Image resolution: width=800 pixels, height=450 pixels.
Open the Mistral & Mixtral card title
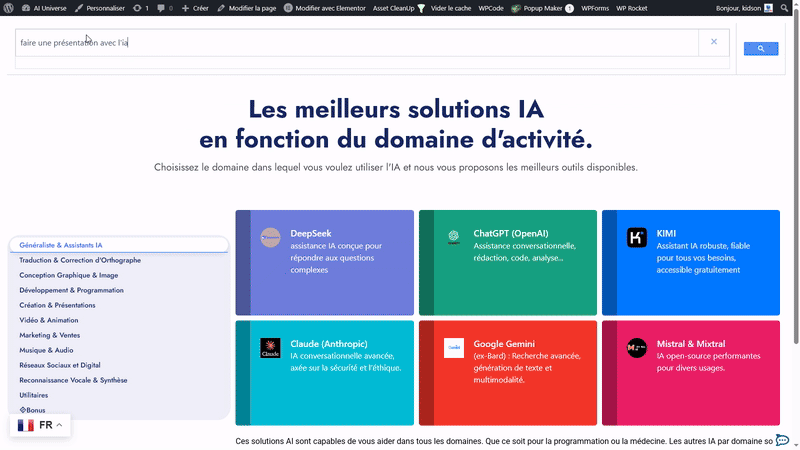[x=691, y=344]
